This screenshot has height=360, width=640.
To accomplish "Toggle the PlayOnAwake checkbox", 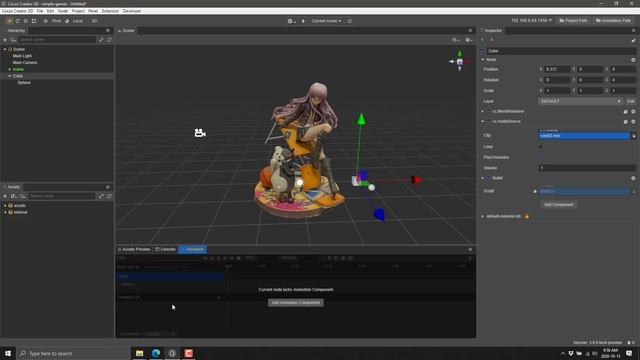I will (541, 157).
